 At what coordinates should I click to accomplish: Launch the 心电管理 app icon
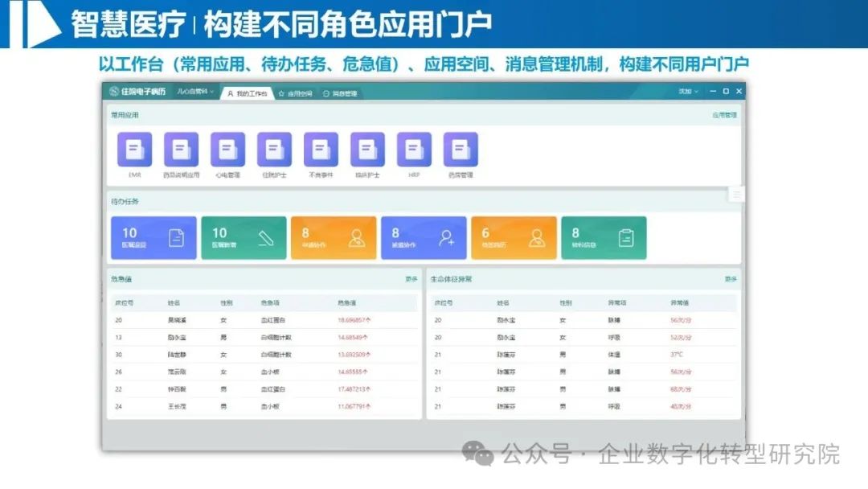tap(227, 150)
